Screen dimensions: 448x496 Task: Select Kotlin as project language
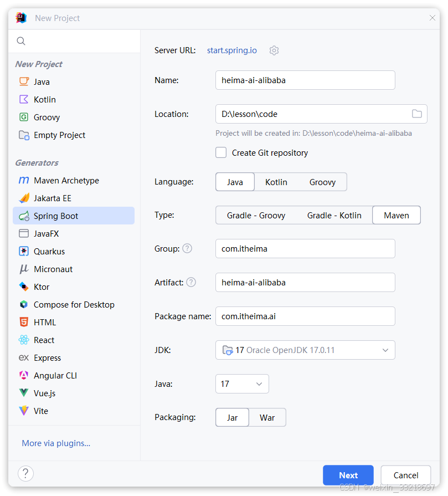coord(276,182)
